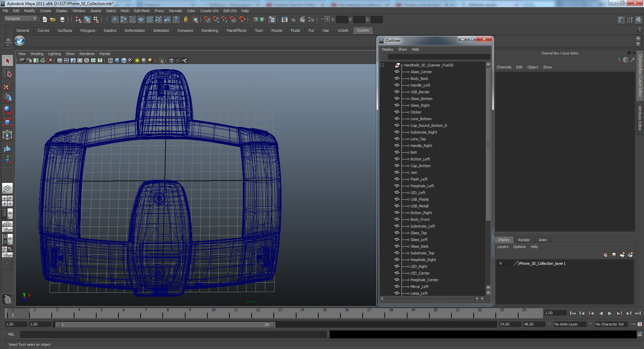
Task: Select the arrow Select tool in the toolbox
Action: pyautogui.click(x=7, y=61)
